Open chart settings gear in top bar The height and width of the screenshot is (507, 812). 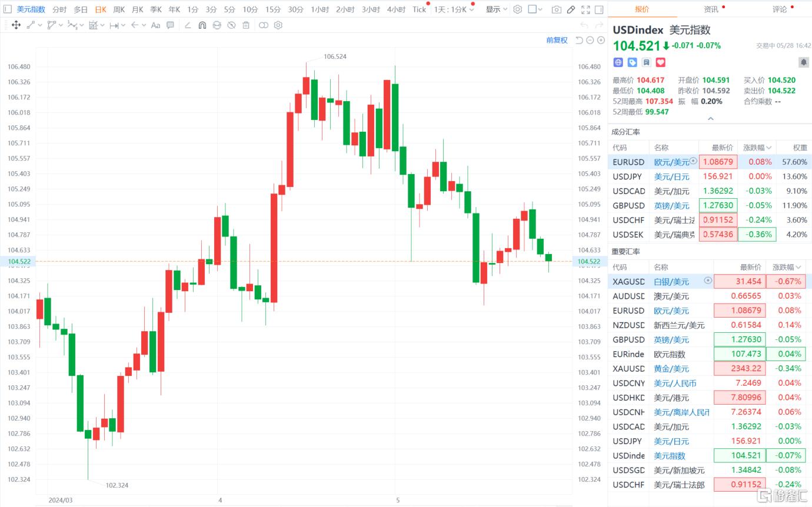coord(518,9)
